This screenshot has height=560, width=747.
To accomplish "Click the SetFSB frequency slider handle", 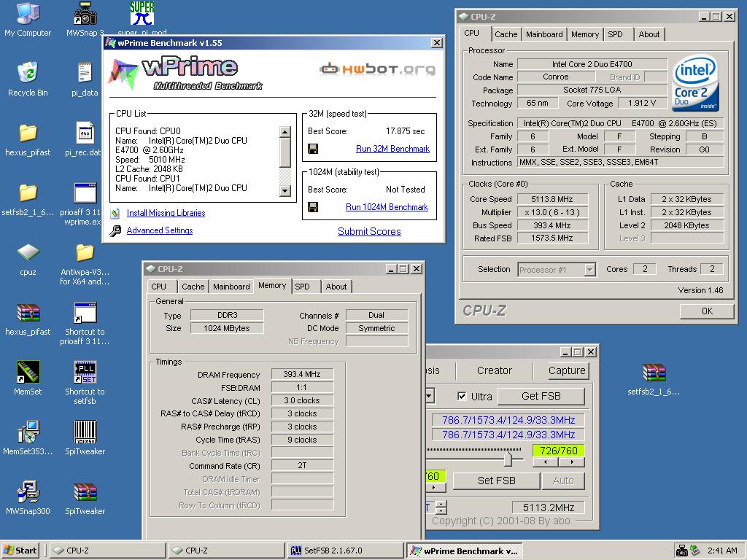I will pos(508,459).
